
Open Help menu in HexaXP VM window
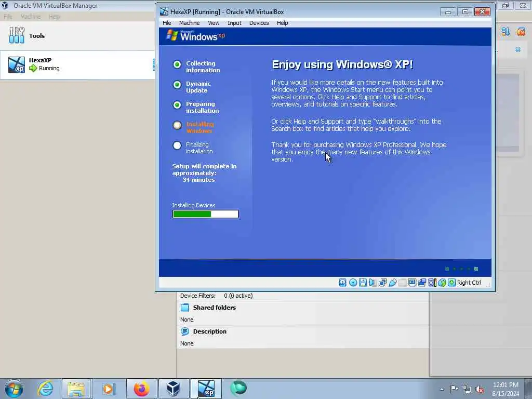tap(282, 23)
